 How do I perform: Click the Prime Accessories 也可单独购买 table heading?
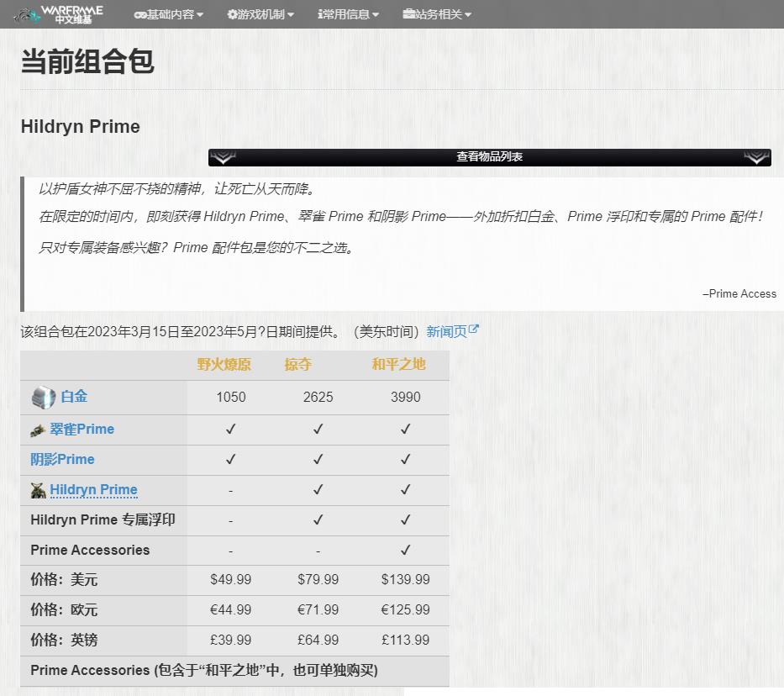click(x=204, y=670)
